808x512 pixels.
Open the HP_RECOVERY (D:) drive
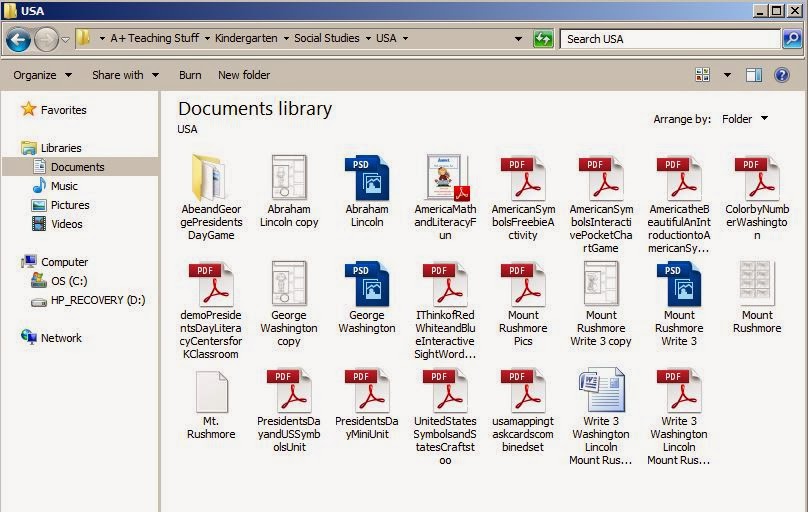88,300
